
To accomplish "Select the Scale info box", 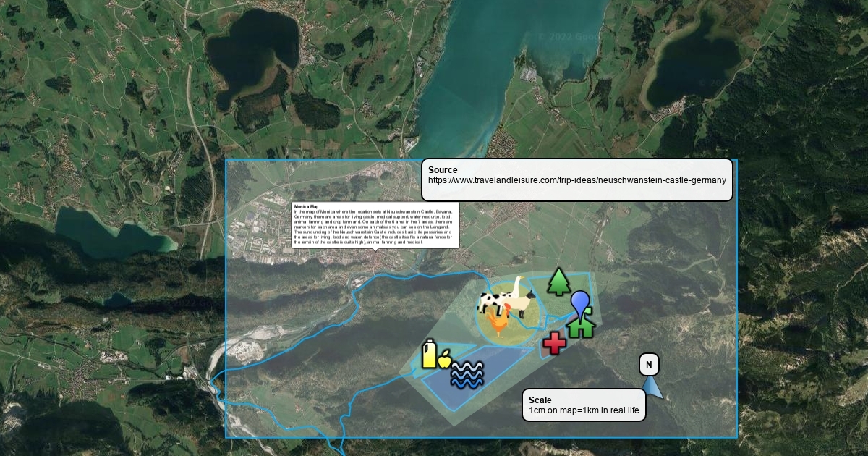I will (584, 405).
